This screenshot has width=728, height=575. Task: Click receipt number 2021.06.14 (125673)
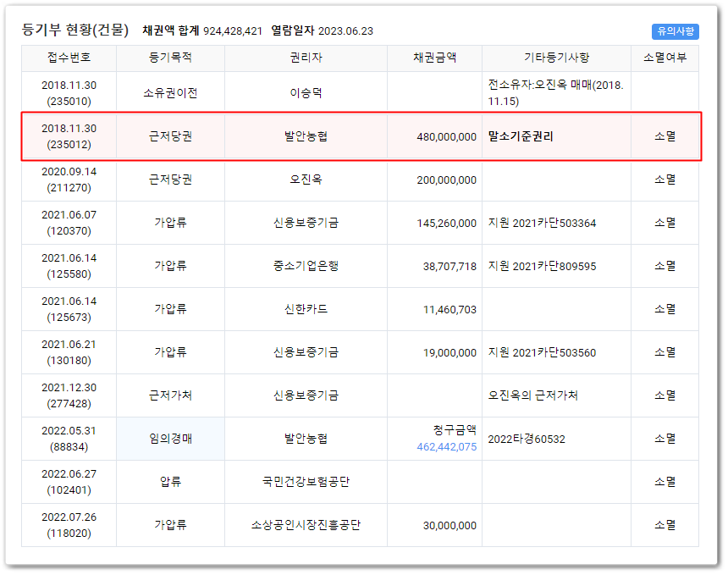pyautogui.click(x=69, y=309)
